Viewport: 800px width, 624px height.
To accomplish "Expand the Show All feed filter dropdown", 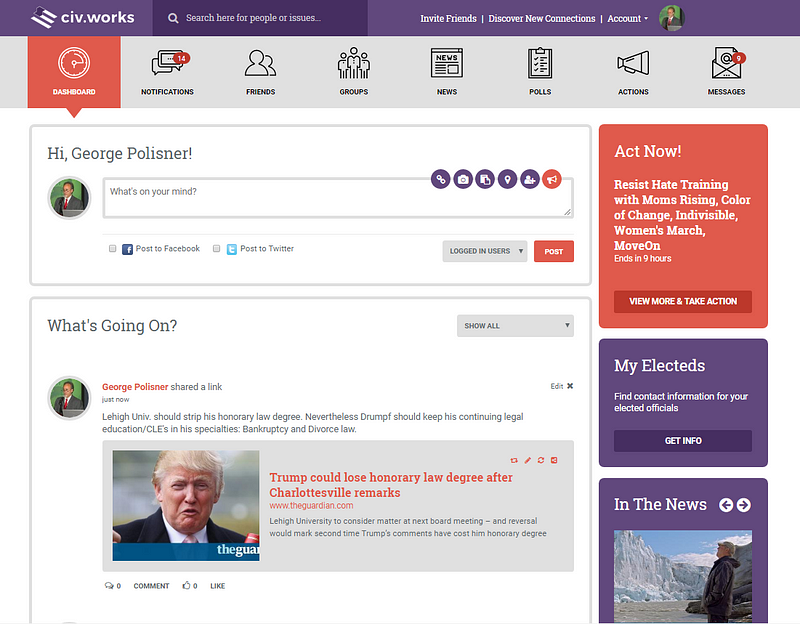I will 515,325.
